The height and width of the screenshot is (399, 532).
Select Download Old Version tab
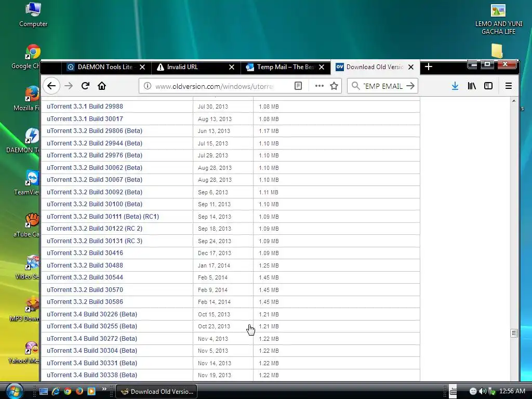tap(375, 67)
